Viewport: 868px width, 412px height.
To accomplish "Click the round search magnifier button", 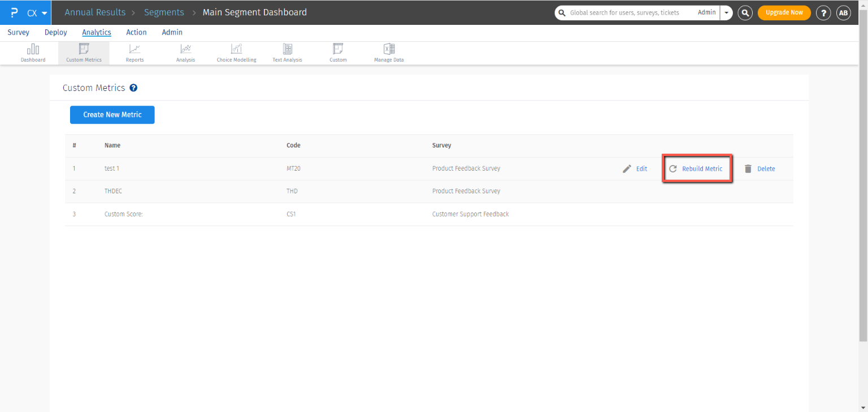I will (745, 12).
